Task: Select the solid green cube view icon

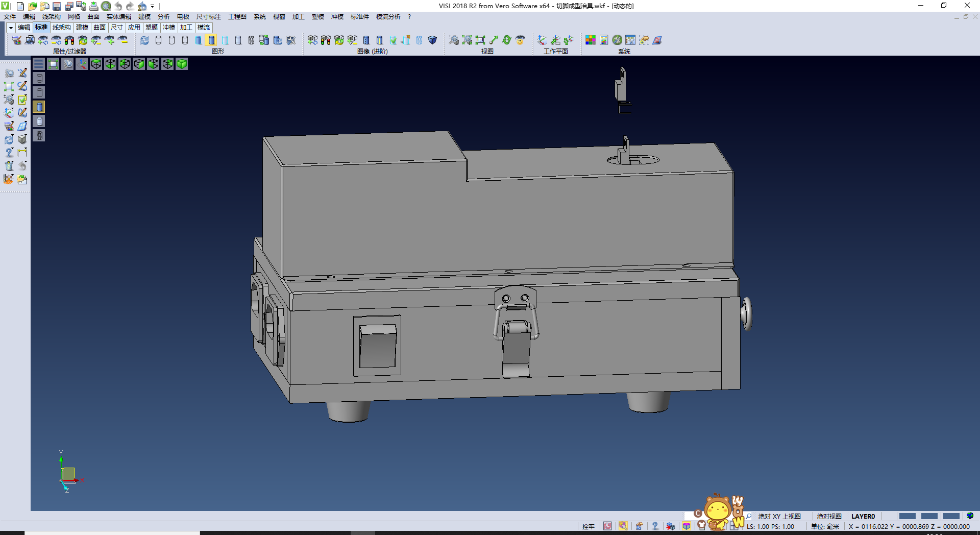Action: tap(182, 64)
